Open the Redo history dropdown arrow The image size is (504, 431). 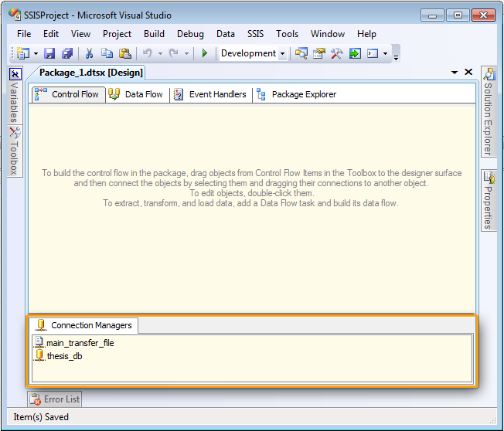point(186,53)
